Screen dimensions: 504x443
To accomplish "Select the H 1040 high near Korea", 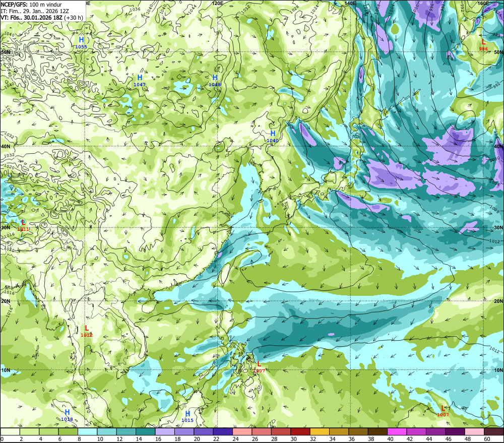I will [x=273, y=136].
